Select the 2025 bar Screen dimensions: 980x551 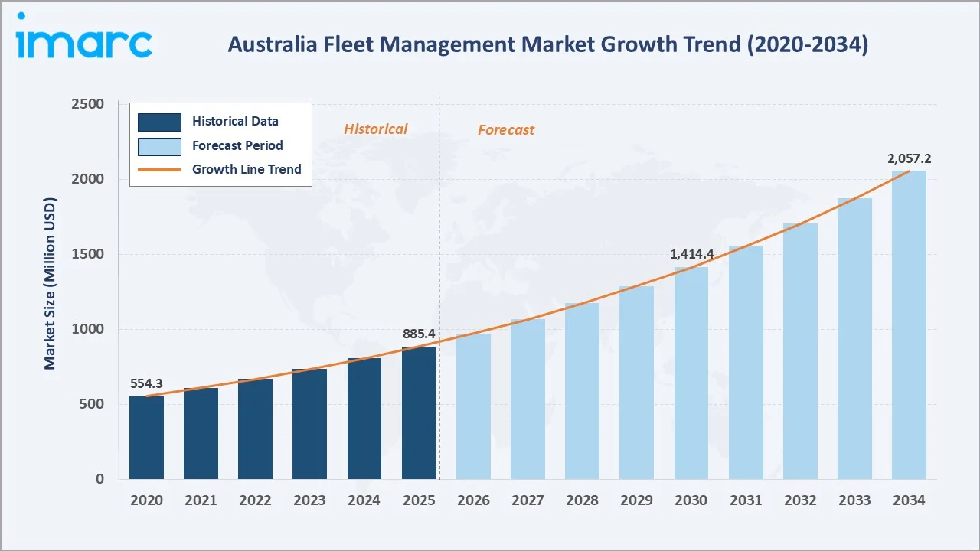tap(419, 413)
